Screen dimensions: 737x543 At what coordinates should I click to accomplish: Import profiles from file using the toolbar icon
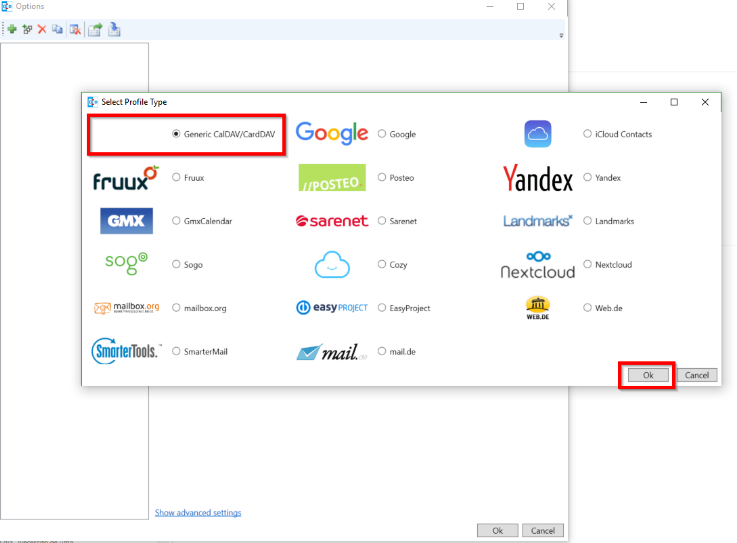click(x=114, y=30)
